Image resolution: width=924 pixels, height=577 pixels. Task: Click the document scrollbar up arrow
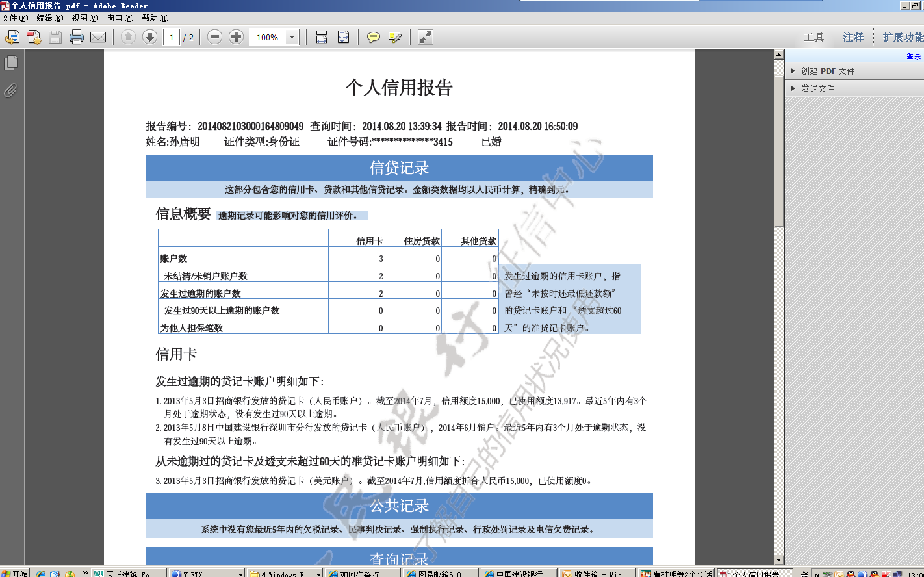click(x=778, y=55)
